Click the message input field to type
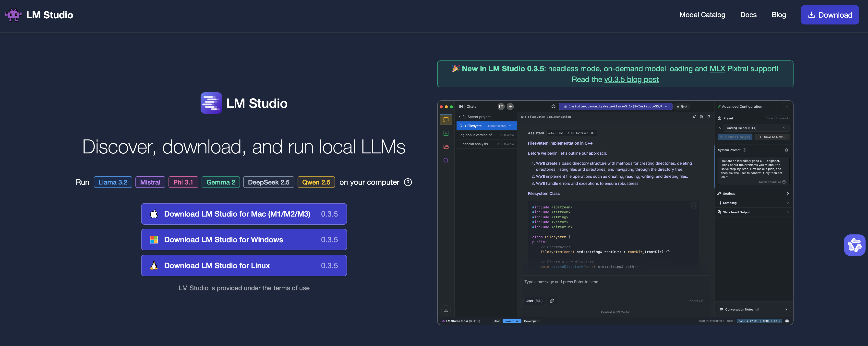 tap(615, 282)
